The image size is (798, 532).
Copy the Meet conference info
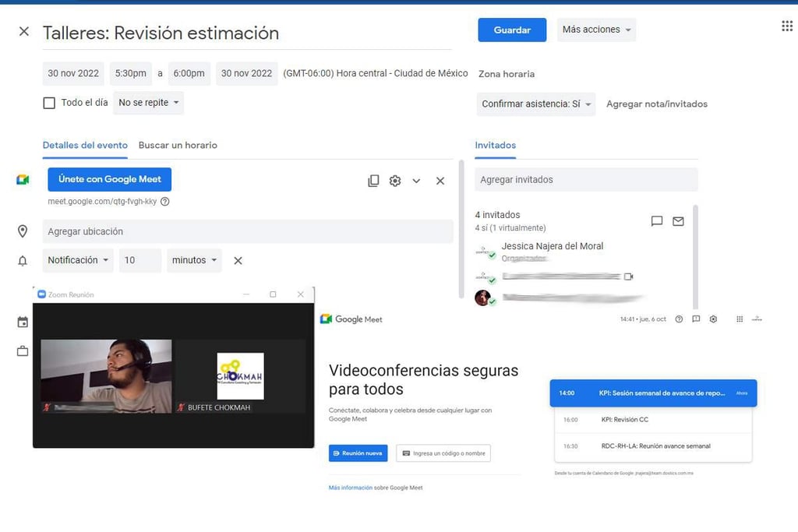[x=373, y=181]
